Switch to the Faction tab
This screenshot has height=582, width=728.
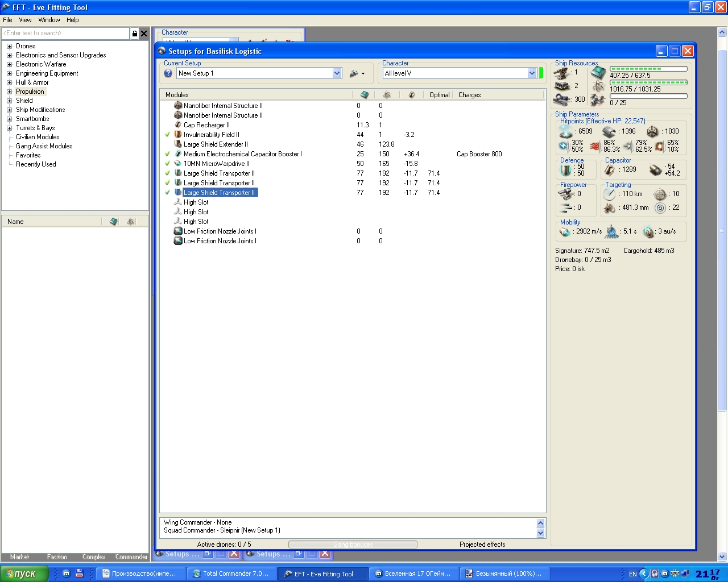57,557
